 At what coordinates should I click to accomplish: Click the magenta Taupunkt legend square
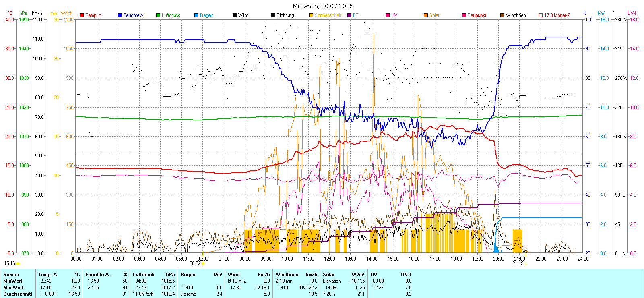[x=464, y=15]
